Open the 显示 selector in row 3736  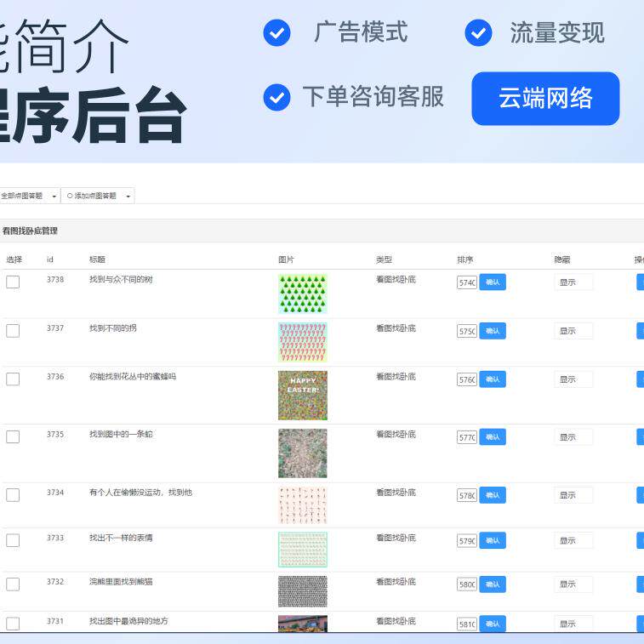point(573,379)
